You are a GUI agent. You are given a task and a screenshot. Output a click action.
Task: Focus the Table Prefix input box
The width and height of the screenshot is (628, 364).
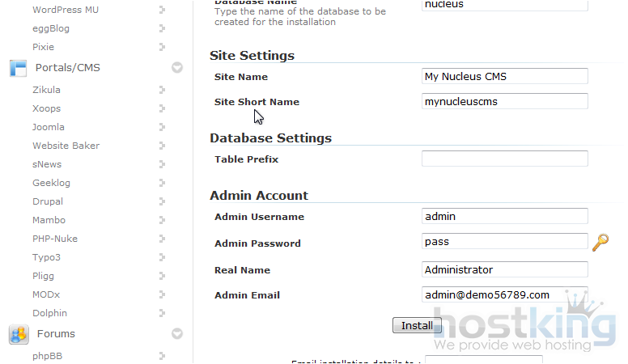click(x=504, y=159)
